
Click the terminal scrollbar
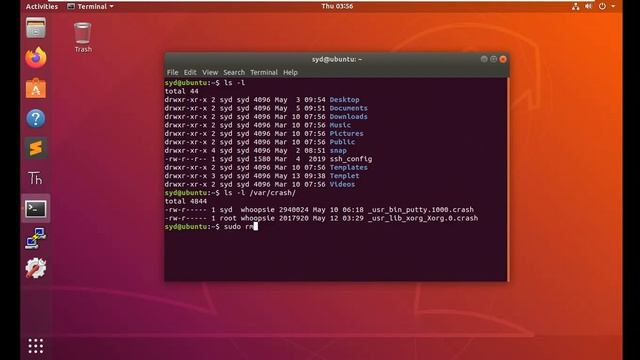click(507, 179)
